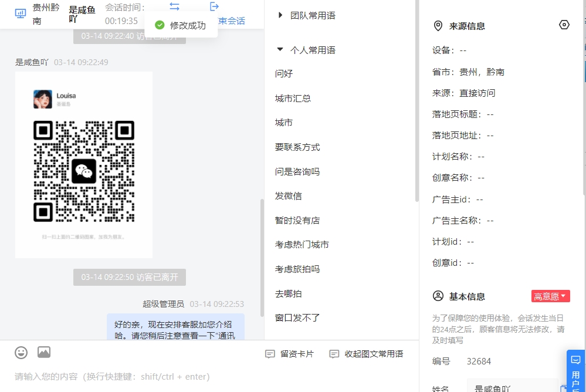
Task: Select the 去哪拍 quick phrase
Action: pyautogui.click(x=288, y=294)
